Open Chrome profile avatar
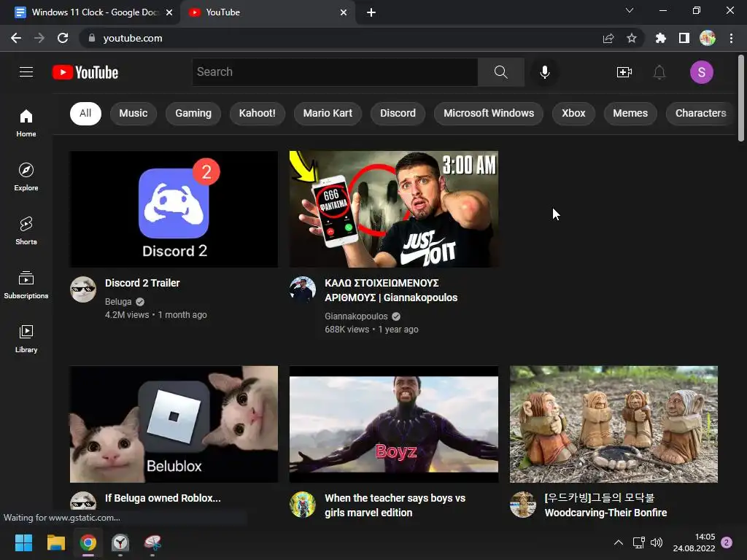The height and width of the screenshot is (560, 747). pos(708,38)
